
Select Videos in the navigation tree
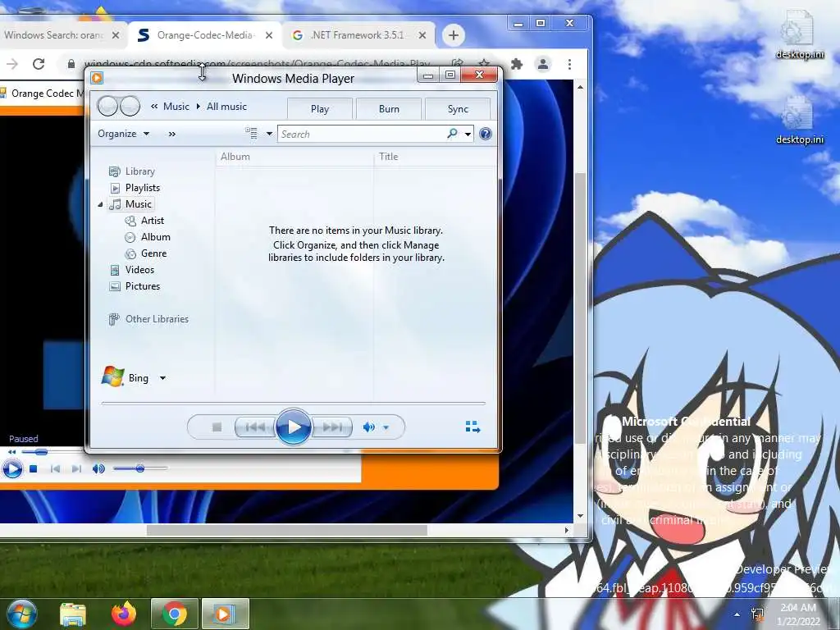point(132,269)
